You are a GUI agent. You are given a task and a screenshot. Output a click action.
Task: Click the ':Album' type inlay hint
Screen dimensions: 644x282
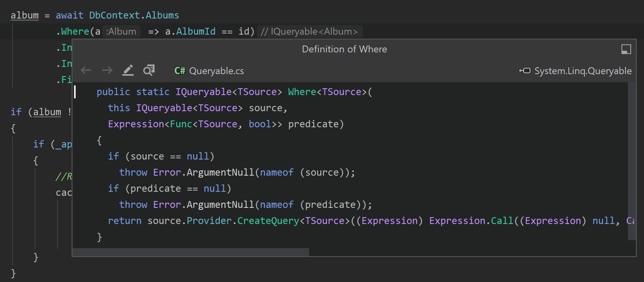pyautogui.click(x=121, y=31)
